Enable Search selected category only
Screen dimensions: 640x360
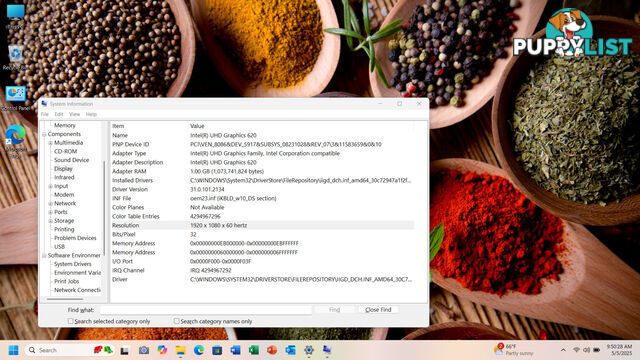tap(71, 321)
